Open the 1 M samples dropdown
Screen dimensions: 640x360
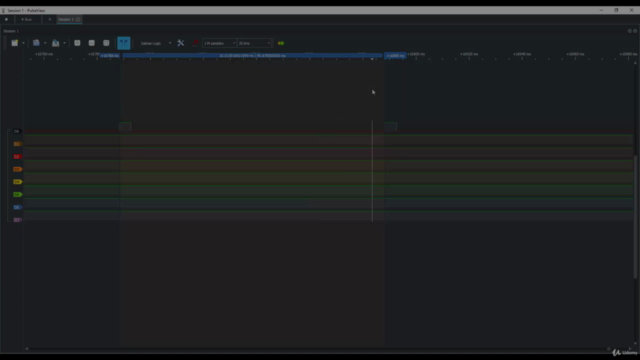(219, 43)
